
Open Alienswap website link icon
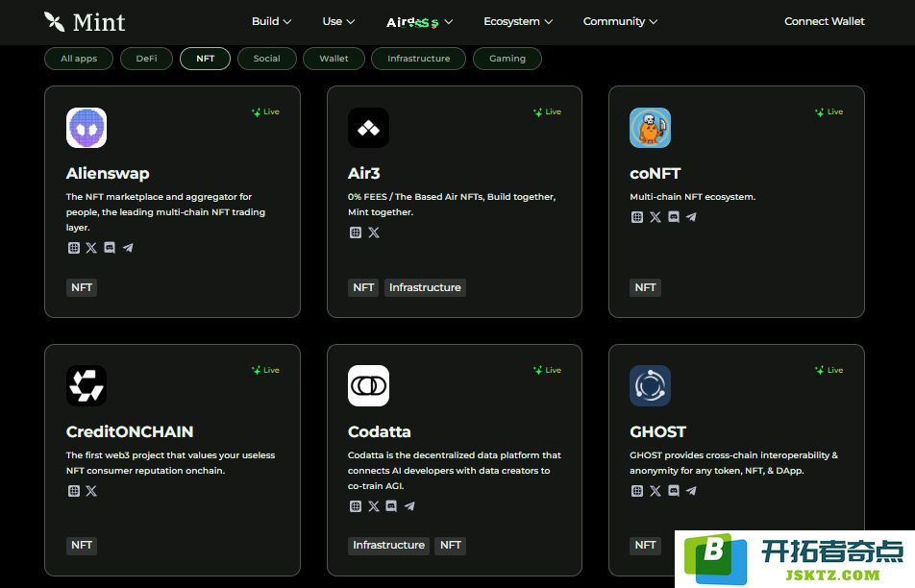73,248
